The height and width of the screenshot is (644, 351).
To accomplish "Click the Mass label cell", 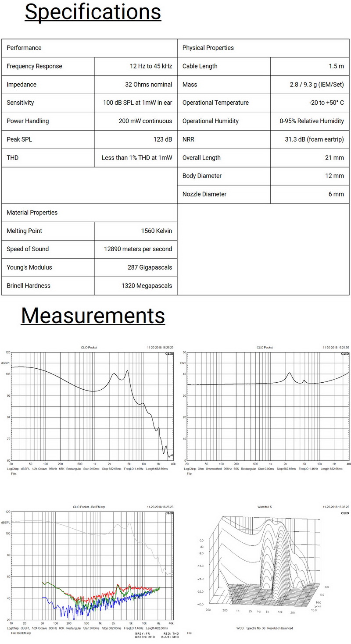I will (x=224, y=85).
